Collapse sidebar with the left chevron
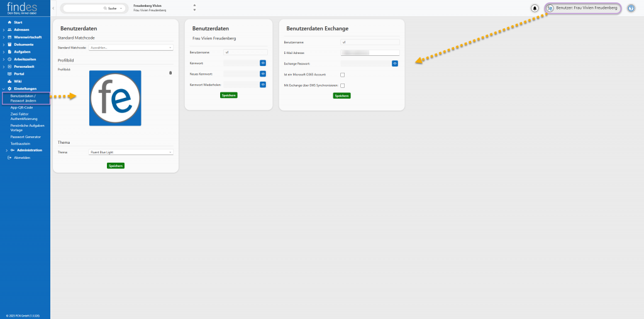This screenshot has width=644, height=319. 54,8
